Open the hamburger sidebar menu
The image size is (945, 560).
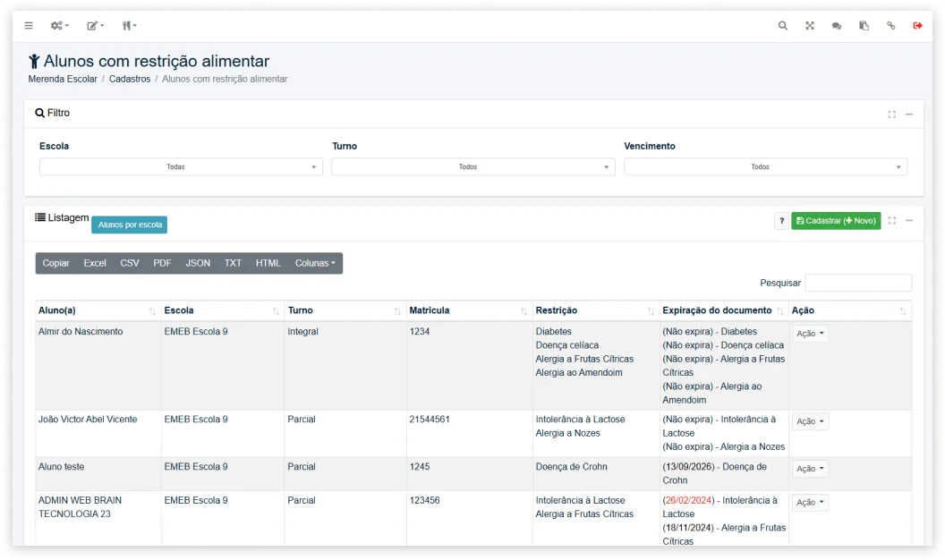(x=29, y=25)
